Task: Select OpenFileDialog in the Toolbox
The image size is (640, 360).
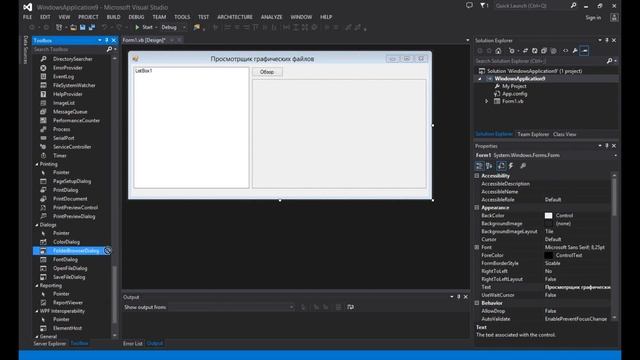Action: (70, 268)
